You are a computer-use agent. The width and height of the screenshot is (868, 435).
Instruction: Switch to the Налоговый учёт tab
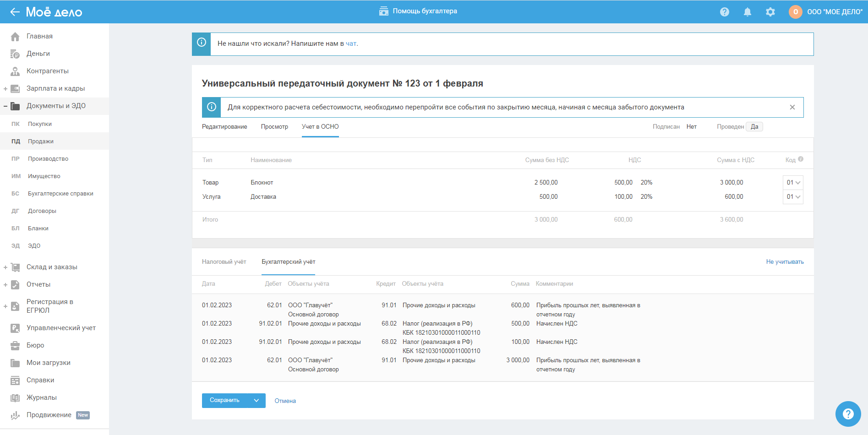pos(224,262)
